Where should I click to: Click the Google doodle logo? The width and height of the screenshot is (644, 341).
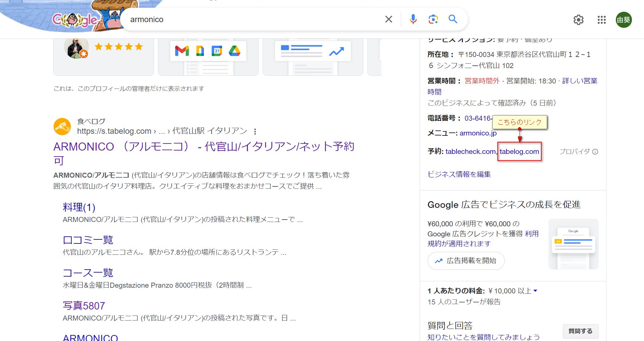click(74, 20)
